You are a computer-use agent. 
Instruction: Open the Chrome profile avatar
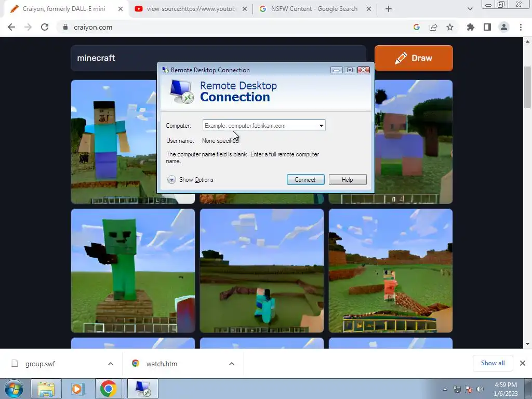(504, 27)
